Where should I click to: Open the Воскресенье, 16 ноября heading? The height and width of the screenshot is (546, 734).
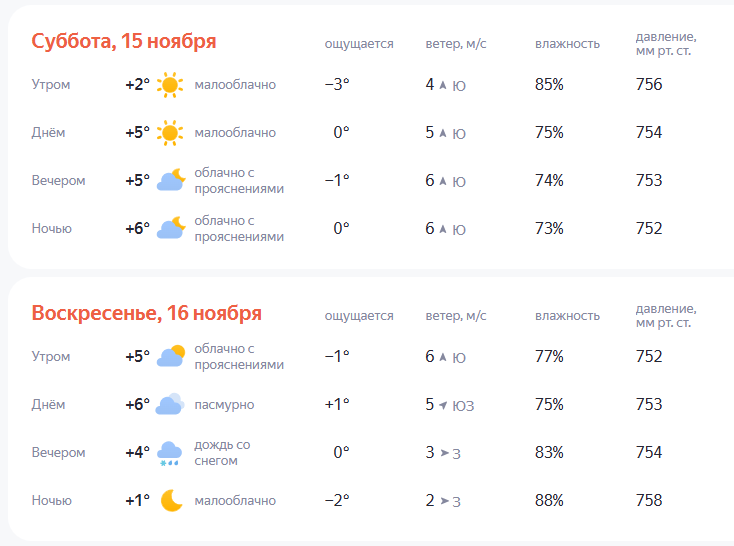[147, 313]
